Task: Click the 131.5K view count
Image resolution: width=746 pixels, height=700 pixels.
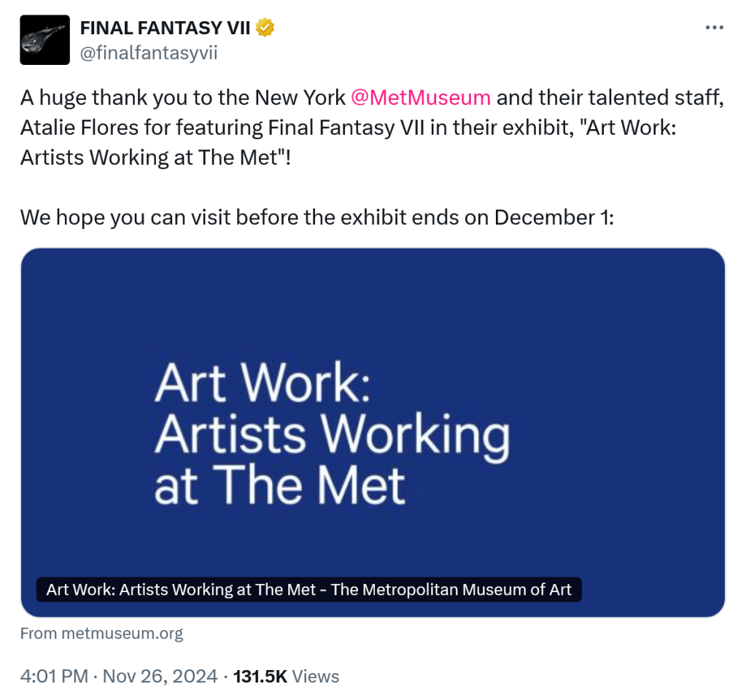Action: 260,676
